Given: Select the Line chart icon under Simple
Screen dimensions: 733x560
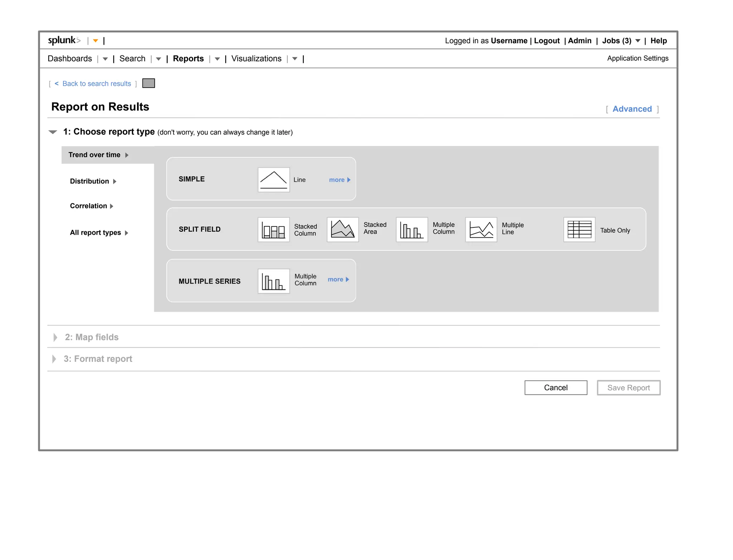Looking at the screenshot, I should pos(274,180).
